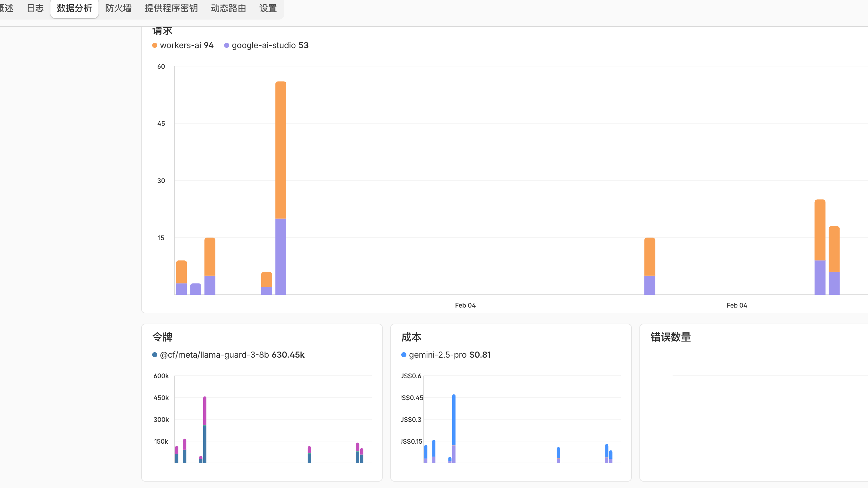Click the 令牌 panel heading
This screenshot has width=868, height=488.
point(162,337)
